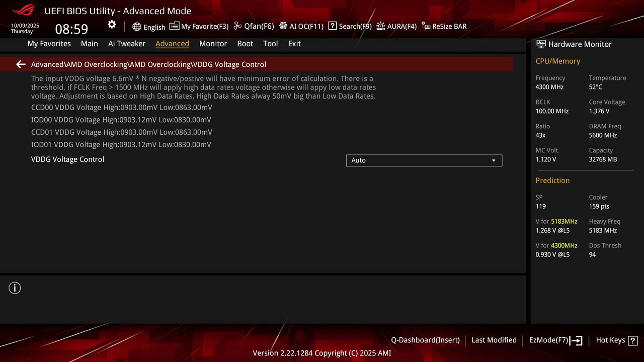The height and width of the screenshot is (362, 644).
Task: Click the information icon at bottom left
Action: tap(15, 288)
